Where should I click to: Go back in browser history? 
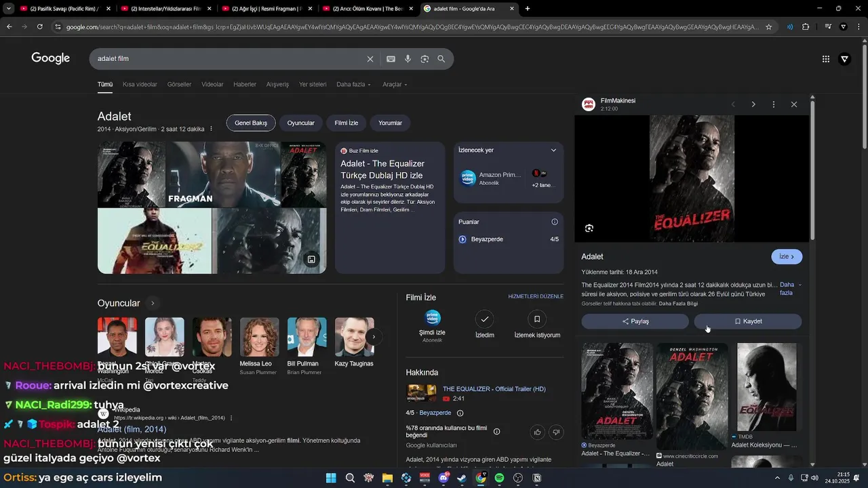[9, 26]
